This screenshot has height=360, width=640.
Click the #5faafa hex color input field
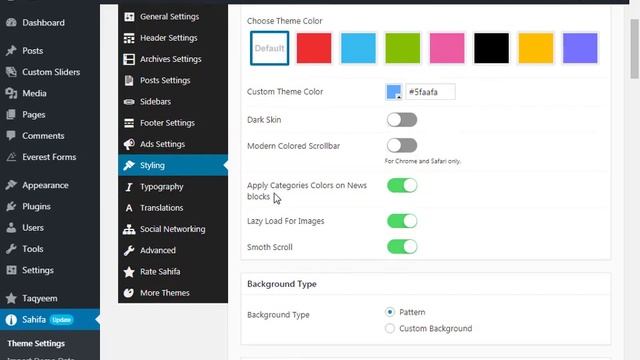tap(430, 92)
